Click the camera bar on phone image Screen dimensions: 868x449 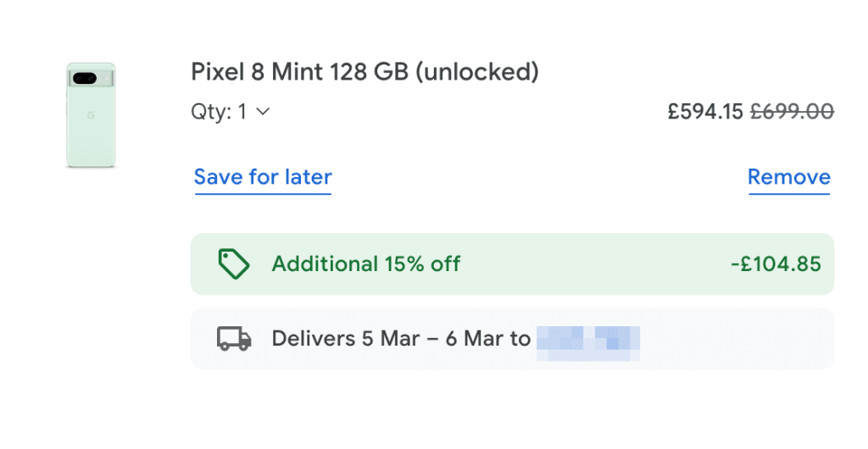point(91,79)
